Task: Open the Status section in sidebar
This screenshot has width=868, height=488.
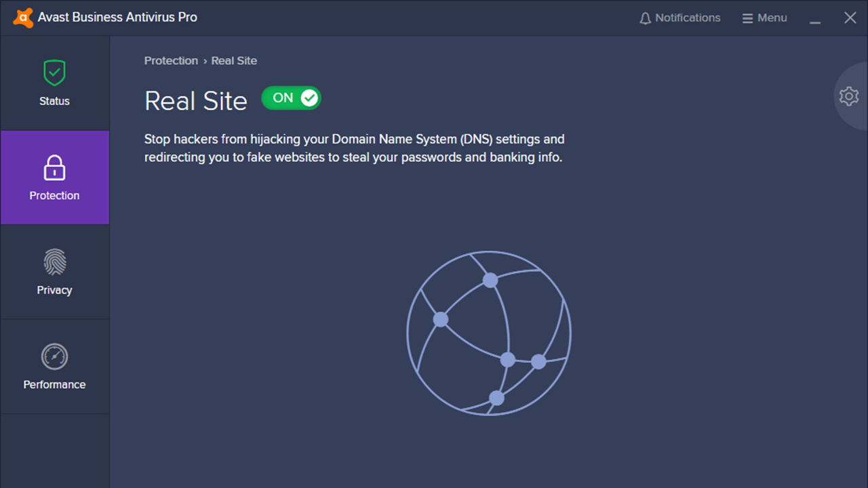Action: pos(54,83)
